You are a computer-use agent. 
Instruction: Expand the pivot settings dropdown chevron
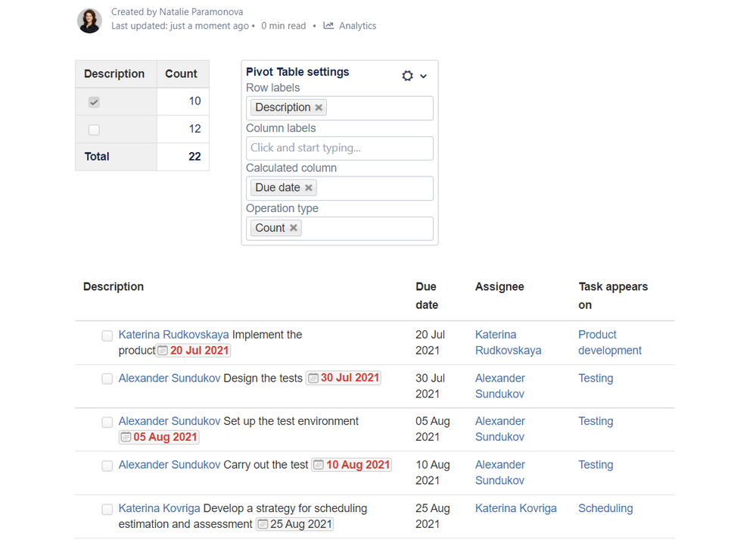424,76
